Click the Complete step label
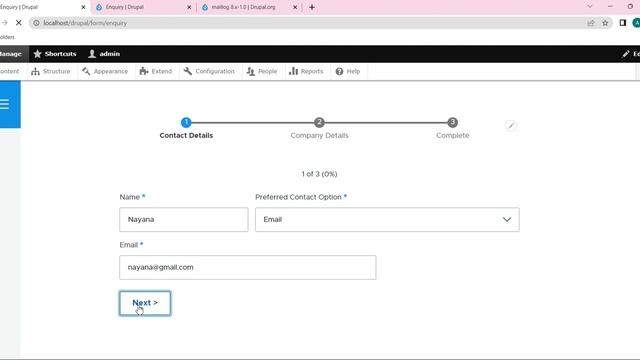This screenshot has width=640, height=360. [452, 136]
